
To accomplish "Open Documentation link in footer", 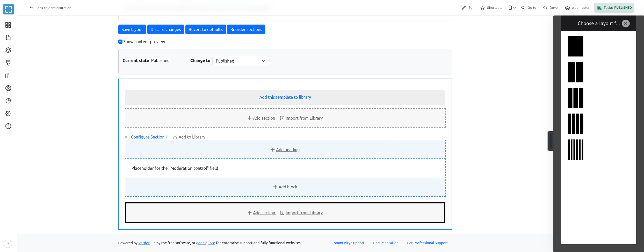I will pyautogui.click(x=386, y=243).
